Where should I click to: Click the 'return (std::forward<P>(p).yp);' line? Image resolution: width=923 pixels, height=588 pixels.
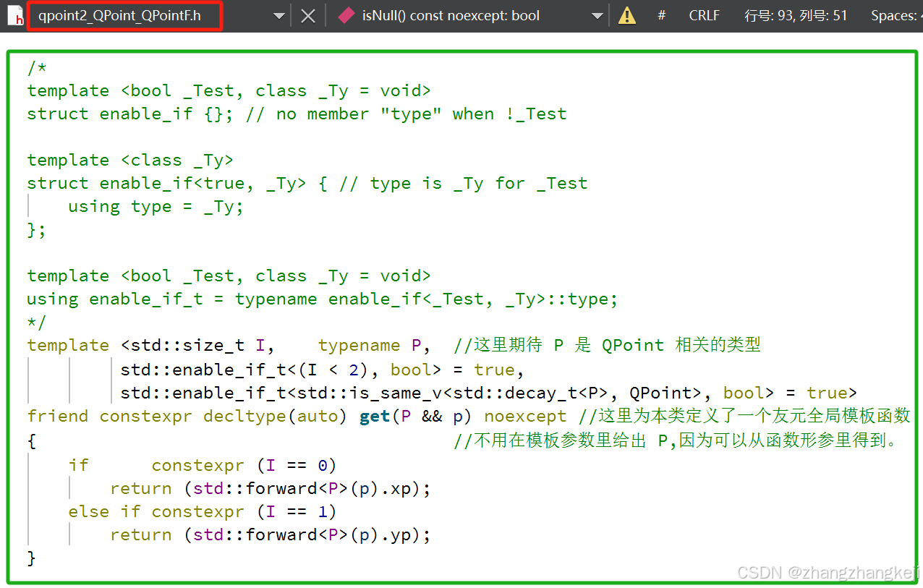point(270,535)
